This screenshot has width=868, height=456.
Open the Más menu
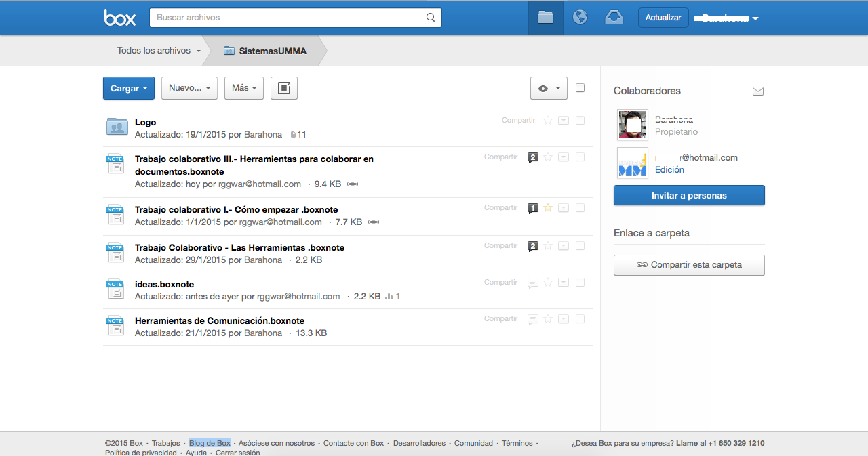244,88
